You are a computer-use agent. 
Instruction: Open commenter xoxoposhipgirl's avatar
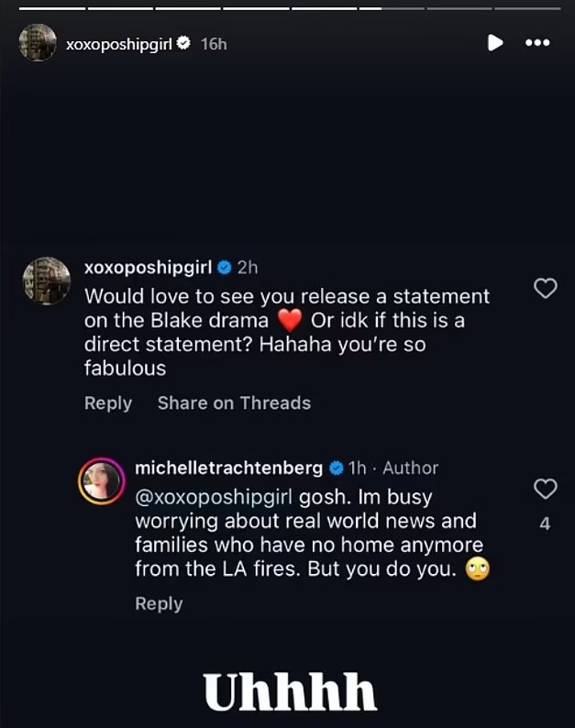coord(46,281)
